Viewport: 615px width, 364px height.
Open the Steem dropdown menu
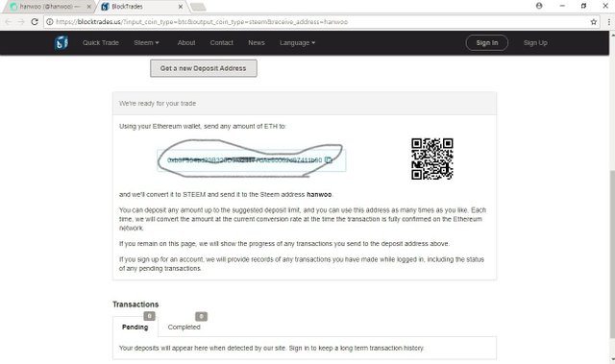click(x=146, y=42)
